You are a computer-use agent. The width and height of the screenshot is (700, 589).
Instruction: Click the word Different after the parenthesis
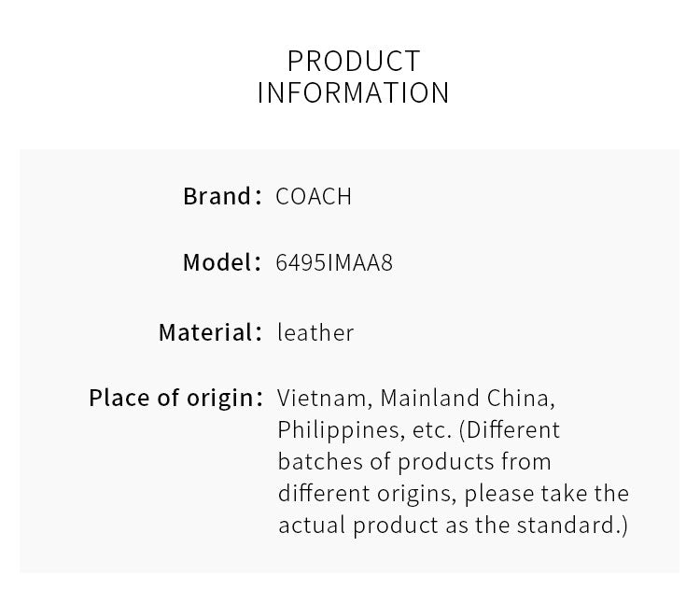[x=513, y=430]
